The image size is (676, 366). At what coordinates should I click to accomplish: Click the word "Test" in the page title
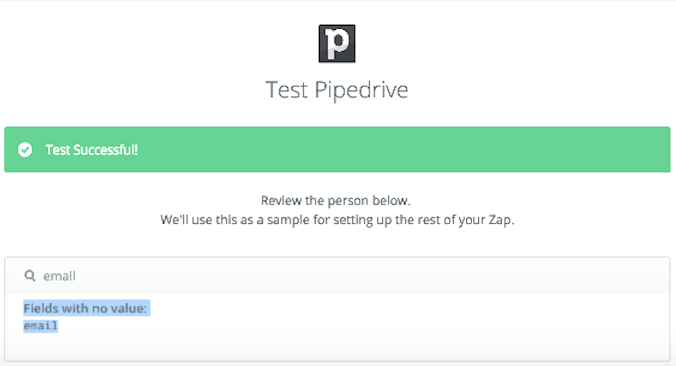(x=287, y=90)
